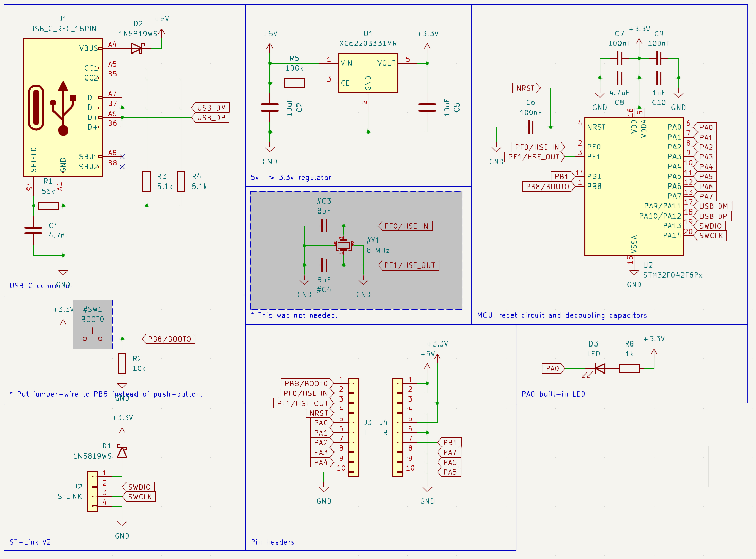
Task: Click the R4 5.1k resistor symbol
Action: tap(181, 181)
